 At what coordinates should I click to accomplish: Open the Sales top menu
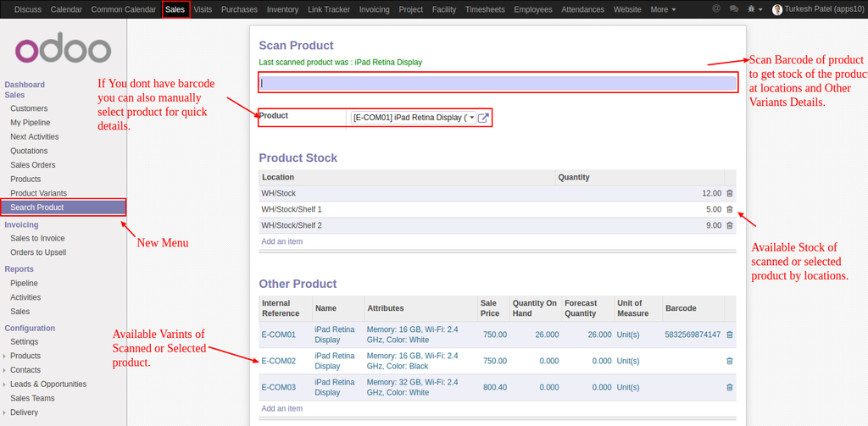[x=175, y=9]
